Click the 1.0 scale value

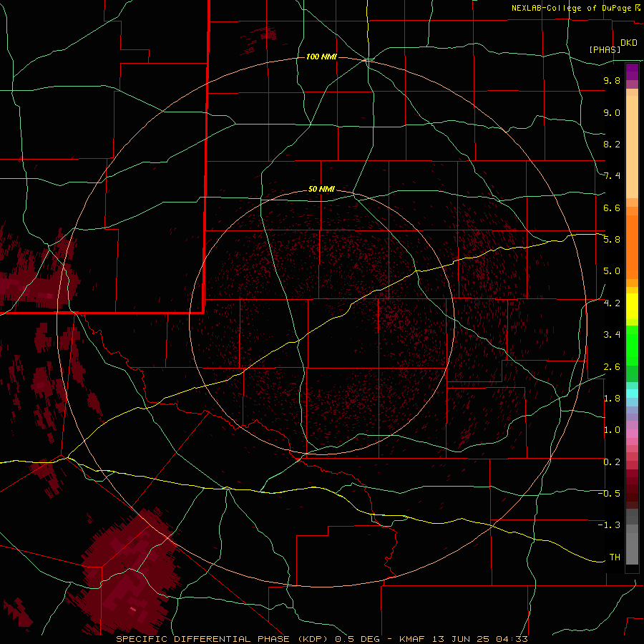pyautogui.click(x=612, y=430)
